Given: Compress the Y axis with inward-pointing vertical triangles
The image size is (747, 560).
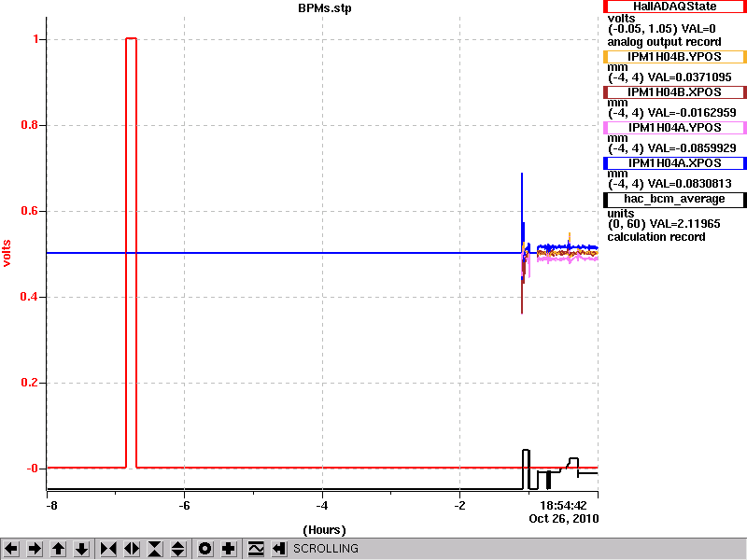Looking at the screenshot, I should (155, 549).
